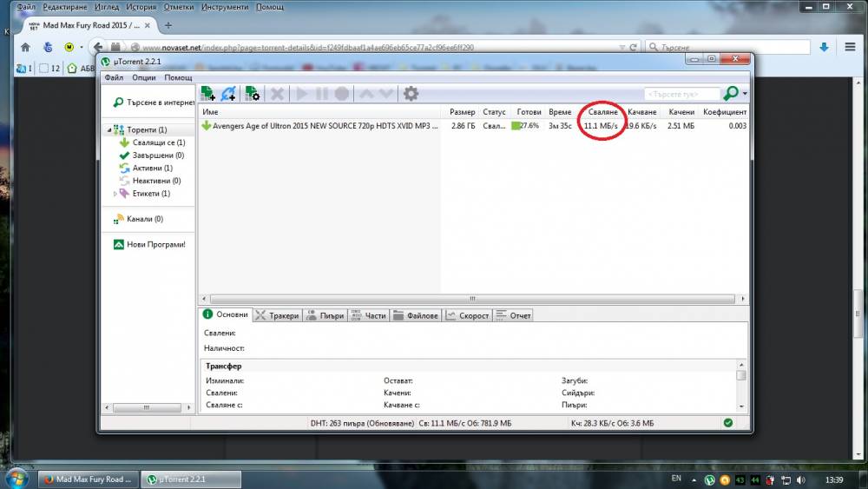
Task: Click the uTorrent toolbar search field
Action: click(x=682, y=94)
